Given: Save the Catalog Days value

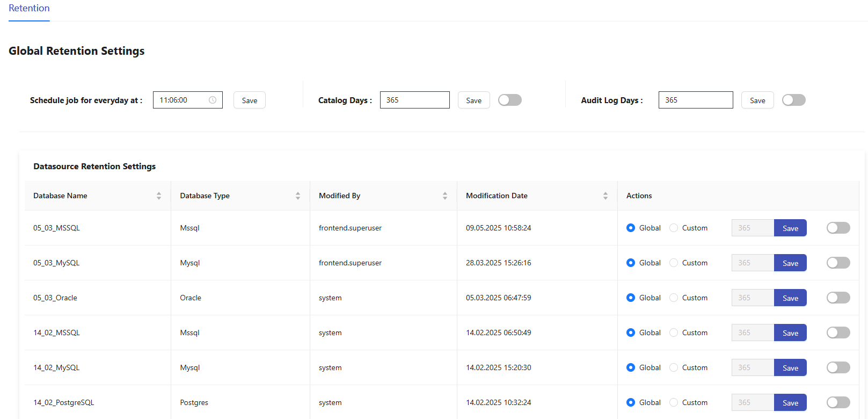Looking at the screenshot, I should pyautogui.click(x=473, y=100).
